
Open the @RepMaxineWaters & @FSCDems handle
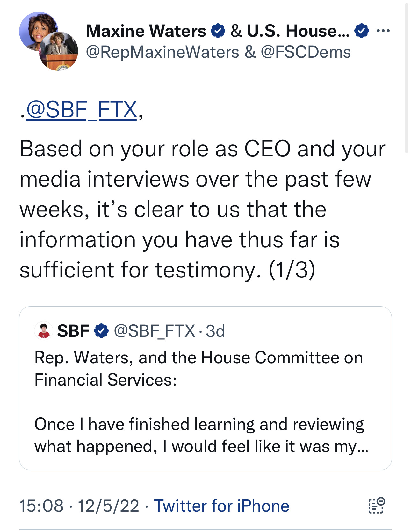218,52
